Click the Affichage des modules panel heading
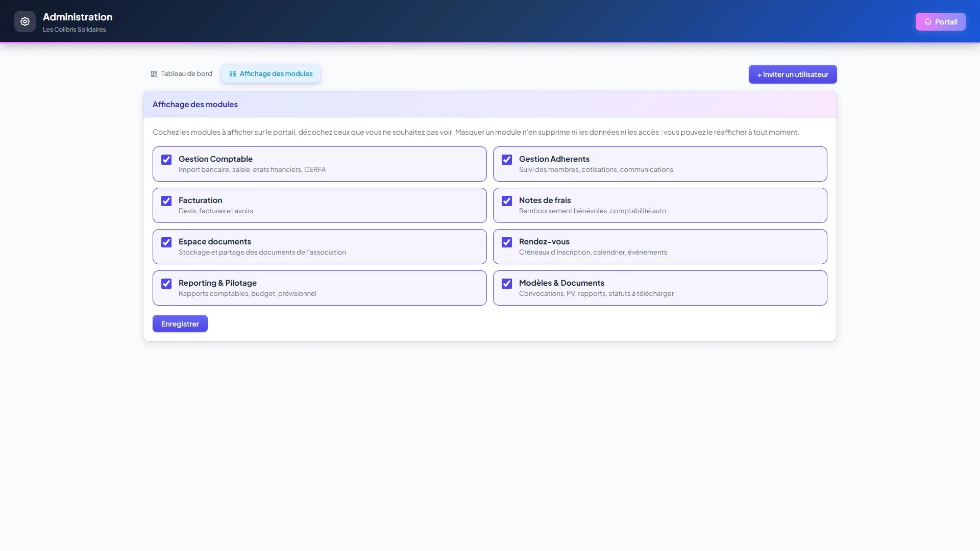The width and height of the screenshot is (980, 551). tap(195, 105)
